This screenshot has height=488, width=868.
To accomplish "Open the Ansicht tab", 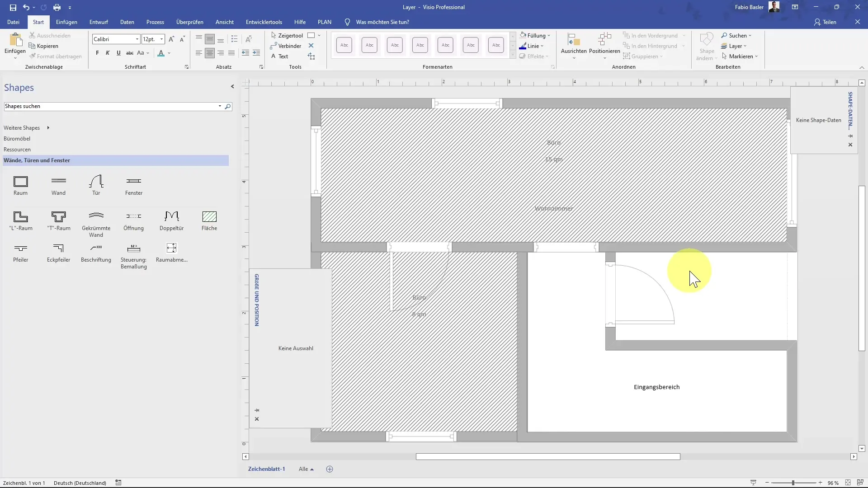I will pos(225,22).
